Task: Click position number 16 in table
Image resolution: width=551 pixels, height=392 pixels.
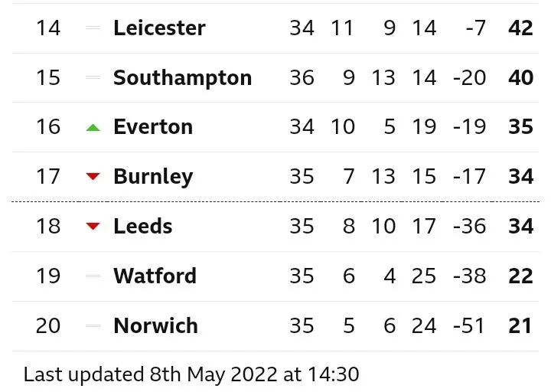Action: coord(48,127)
